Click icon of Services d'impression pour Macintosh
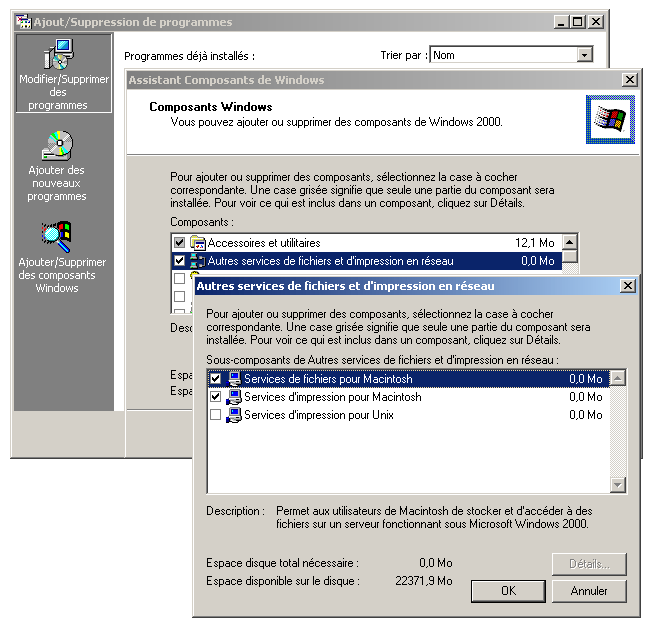This screenshot has width=663, height=632. (x=234, y=397)
